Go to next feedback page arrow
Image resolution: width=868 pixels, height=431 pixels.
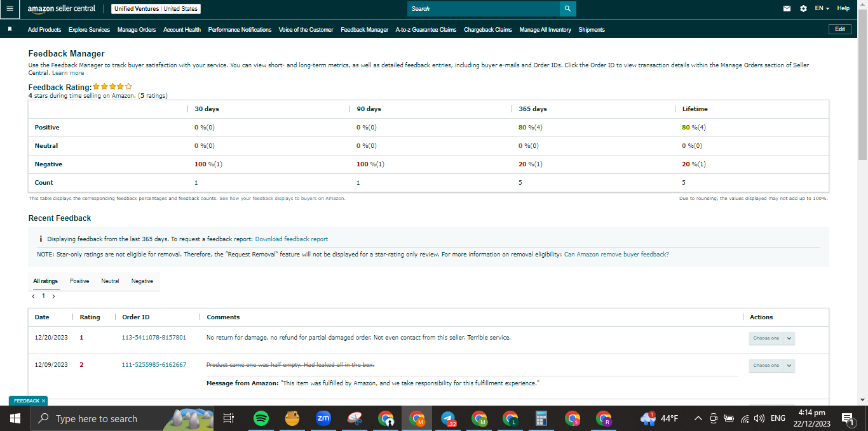coord(53,296)
